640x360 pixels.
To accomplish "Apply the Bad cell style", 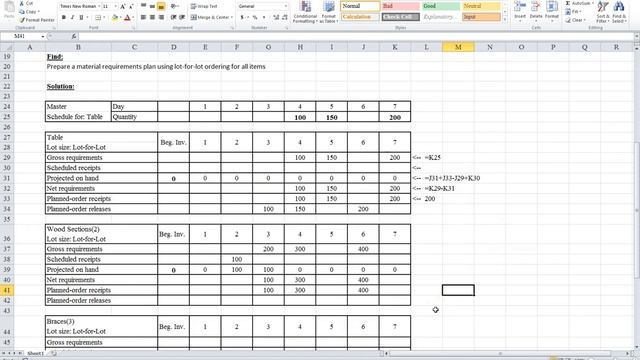I will click(x=400, y=6).
